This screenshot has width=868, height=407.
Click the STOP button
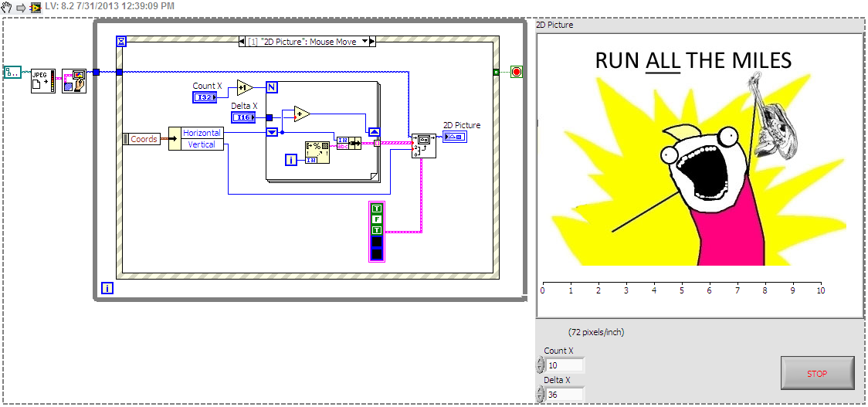click(x=818, y=373)
